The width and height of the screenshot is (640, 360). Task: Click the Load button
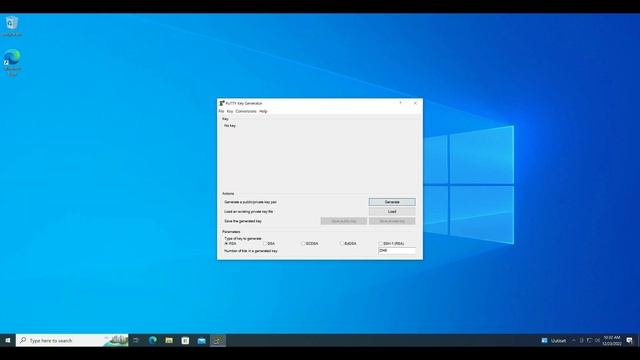pyautogui.click(x=392, y=211)
